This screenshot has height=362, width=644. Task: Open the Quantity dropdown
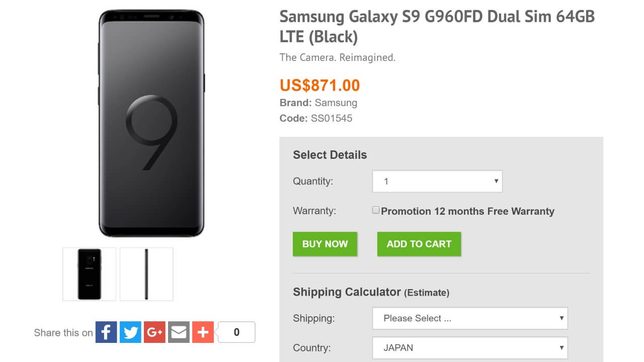437,182
